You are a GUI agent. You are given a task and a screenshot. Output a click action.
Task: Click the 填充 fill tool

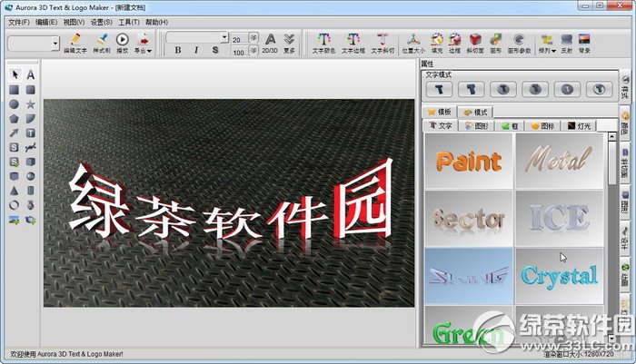pos(437,43)
